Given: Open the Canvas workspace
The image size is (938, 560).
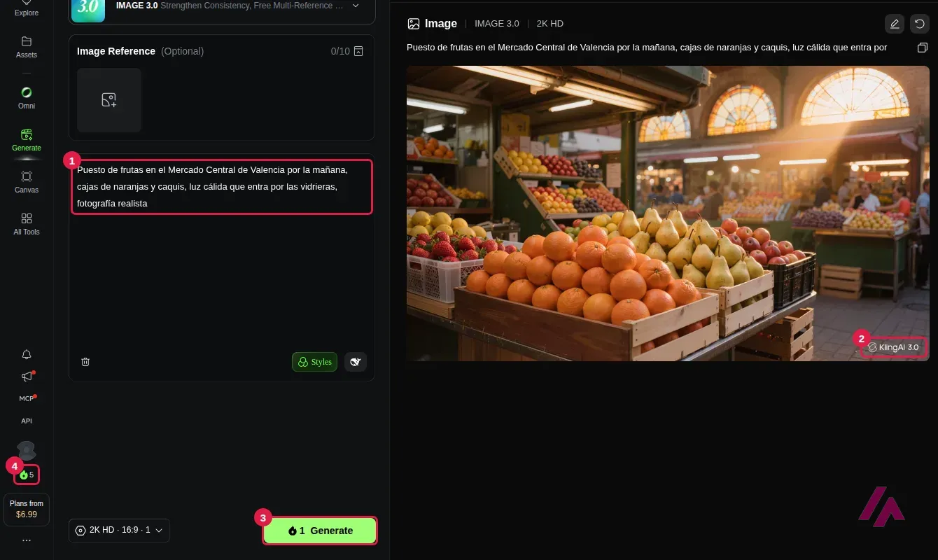Looking at the screenshot, I should [27, 182].
